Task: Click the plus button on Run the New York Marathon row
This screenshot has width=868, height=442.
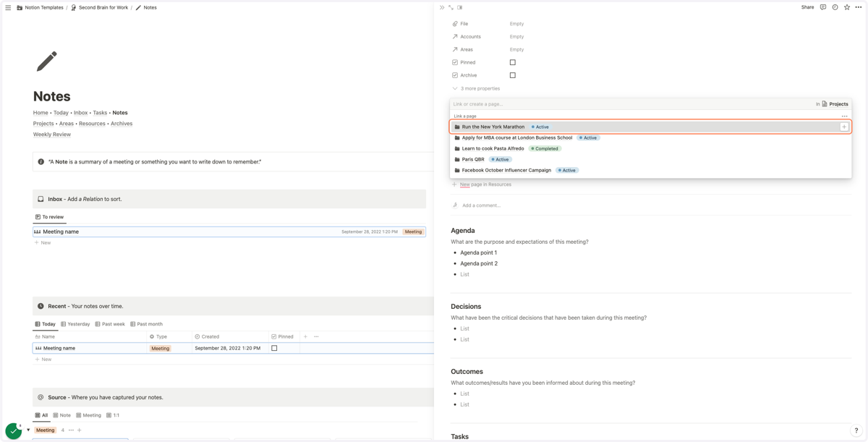Action: pyautogui.click(x=844, y=127)
